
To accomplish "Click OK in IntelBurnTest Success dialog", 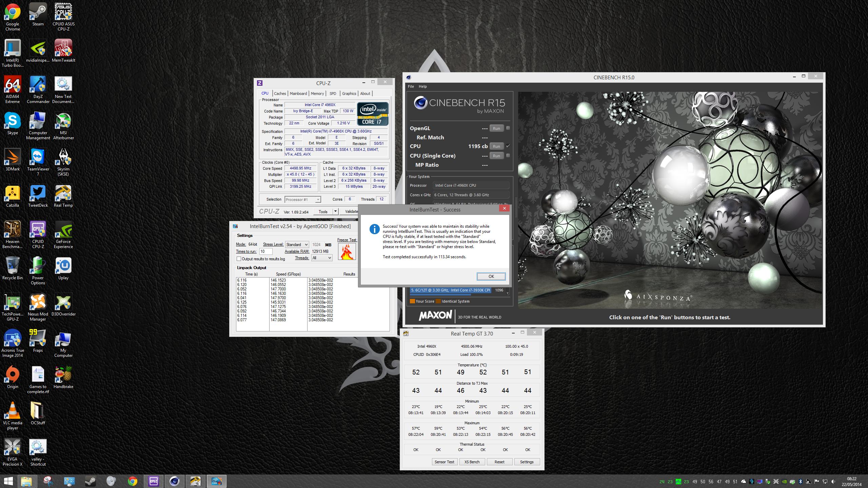I will pyautogui.click(x=491, y=277).
